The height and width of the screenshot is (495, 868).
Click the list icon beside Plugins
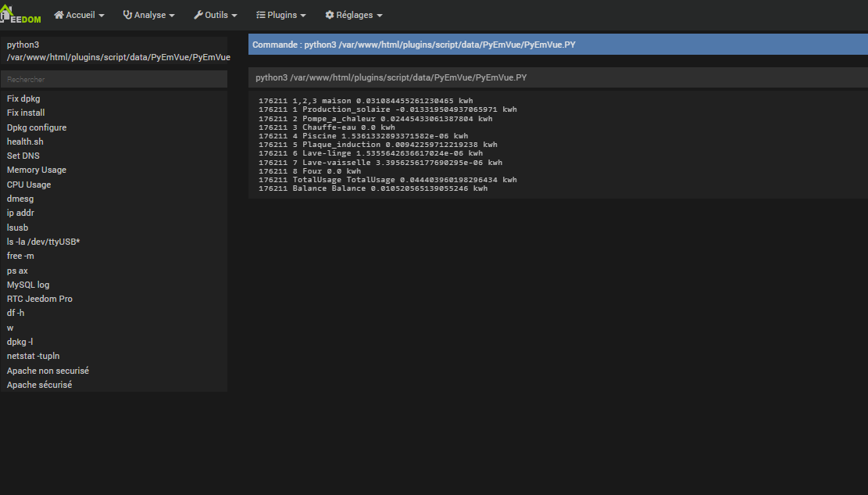pyautogui.click(x=260, y=15)
